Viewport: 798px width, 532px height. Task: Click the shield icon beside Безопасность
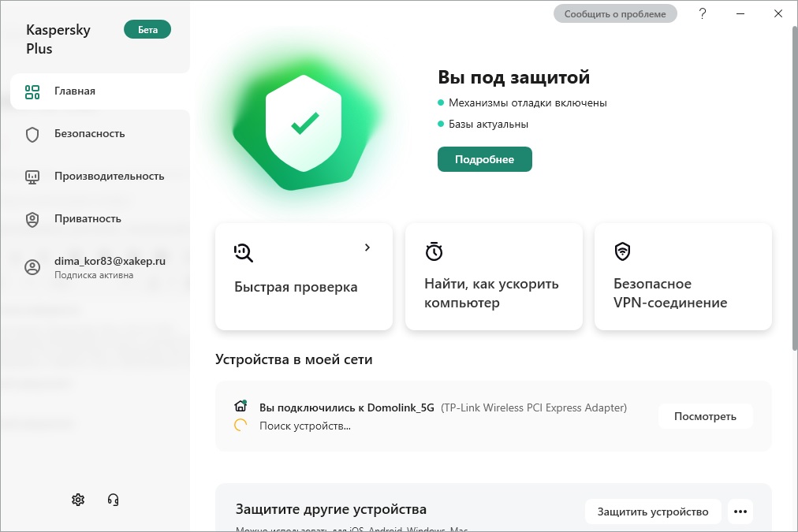(32, 134)
